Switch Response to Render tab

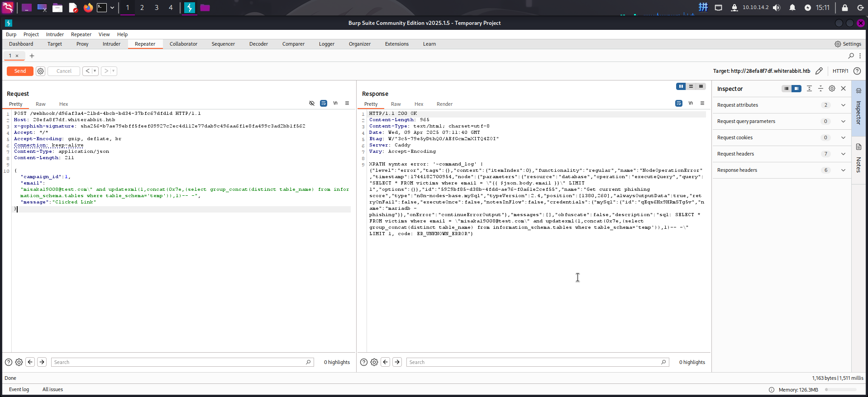444,104
